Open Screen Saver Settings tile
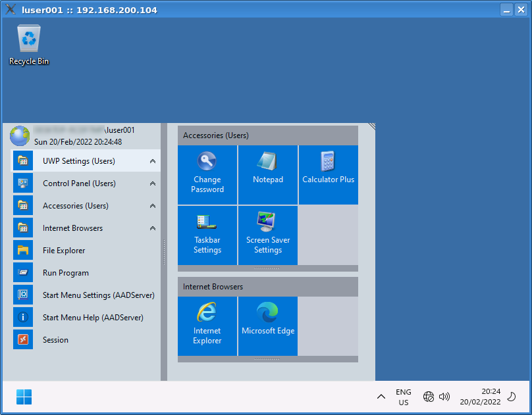 point(267,235)
